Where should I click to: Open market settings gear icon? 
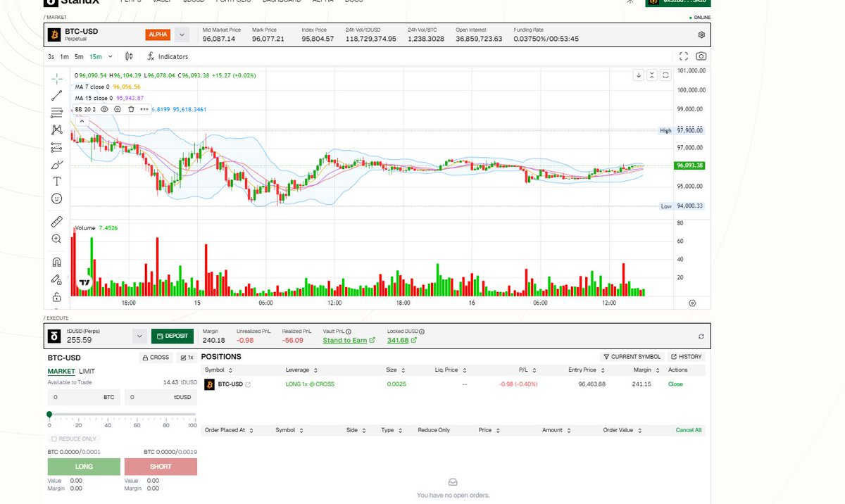[701, 34]
